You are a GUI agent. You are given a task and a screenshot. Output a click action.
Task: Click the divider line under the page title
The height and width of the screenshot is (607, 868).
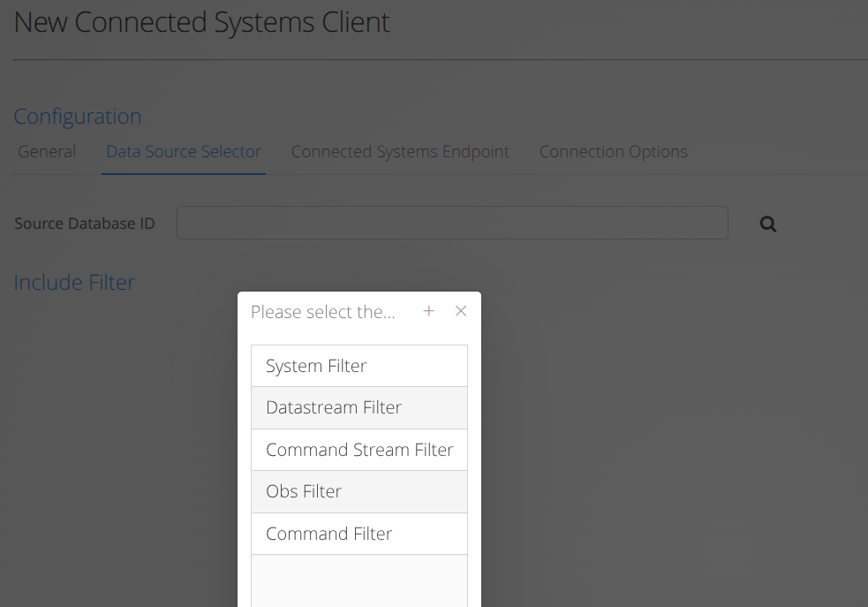click(440, 60)
